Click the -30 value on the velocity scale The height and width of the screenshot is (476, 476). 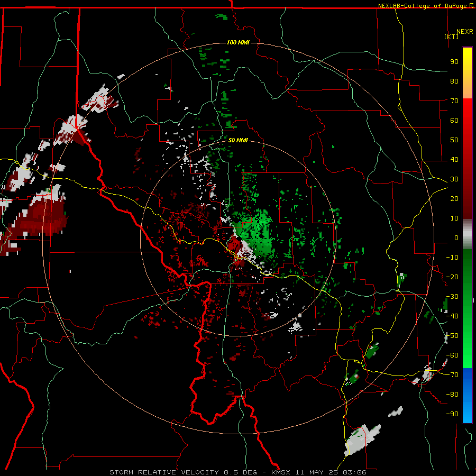click(452, 297)
